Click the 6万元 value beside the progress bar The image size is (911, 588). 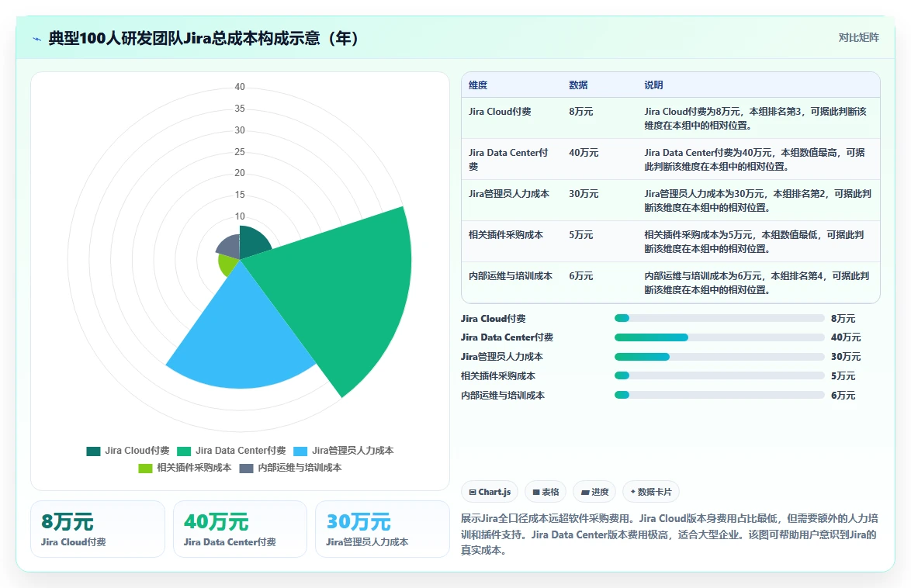point(843,396)
